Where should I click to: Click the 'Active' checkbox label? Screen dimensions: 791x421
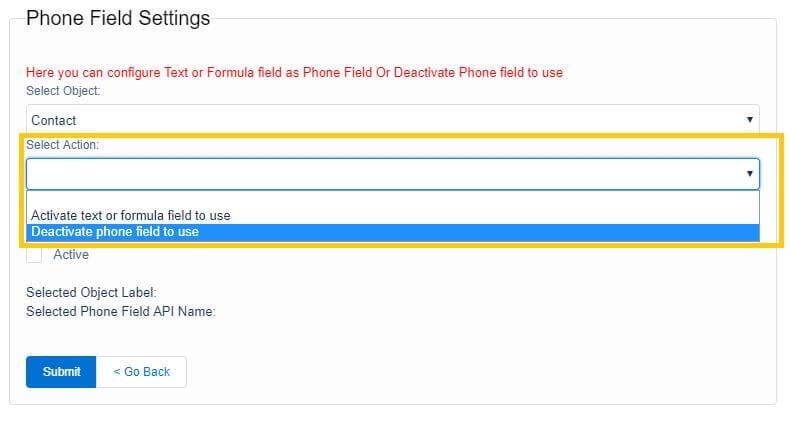(x=71, y=255)
